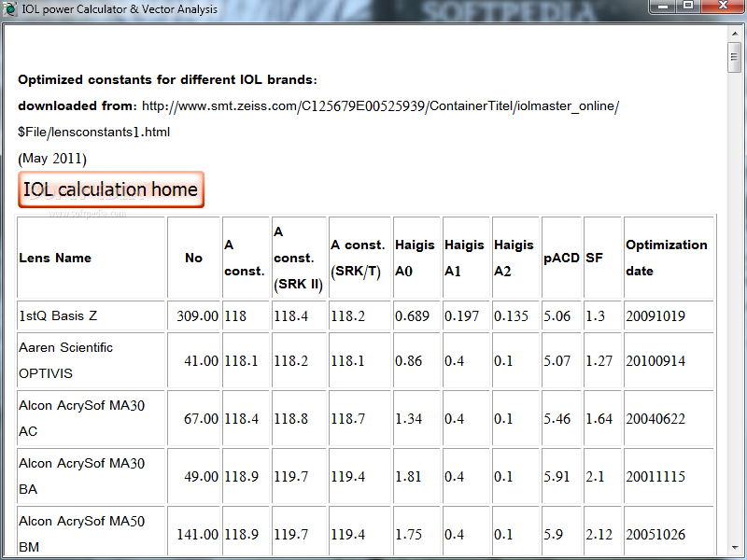
Task: Click pACD value 5.9
Action: pyautogui.click(x=553, y=534)
